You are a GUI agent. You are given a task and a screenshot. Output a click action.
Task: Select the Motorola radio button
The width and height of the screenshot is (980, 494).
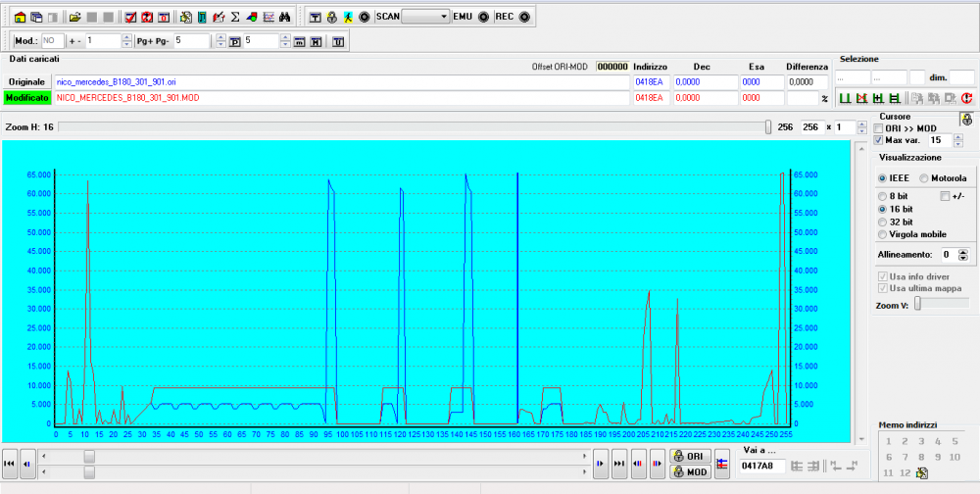(923, 178)
